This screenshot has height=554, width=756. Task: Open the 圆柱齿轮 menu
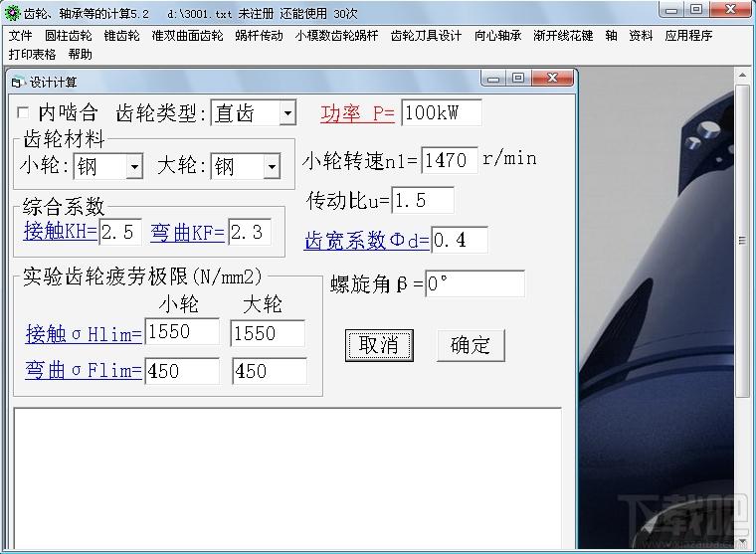click(69, 36)
